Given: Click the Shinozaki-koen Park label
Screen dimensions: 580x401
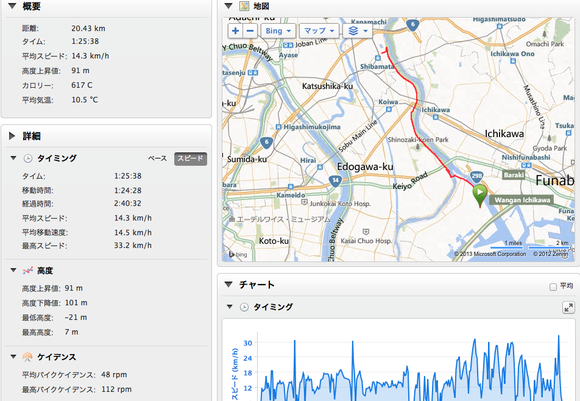Looking at the screenshot, I should [x=418, y=139].
